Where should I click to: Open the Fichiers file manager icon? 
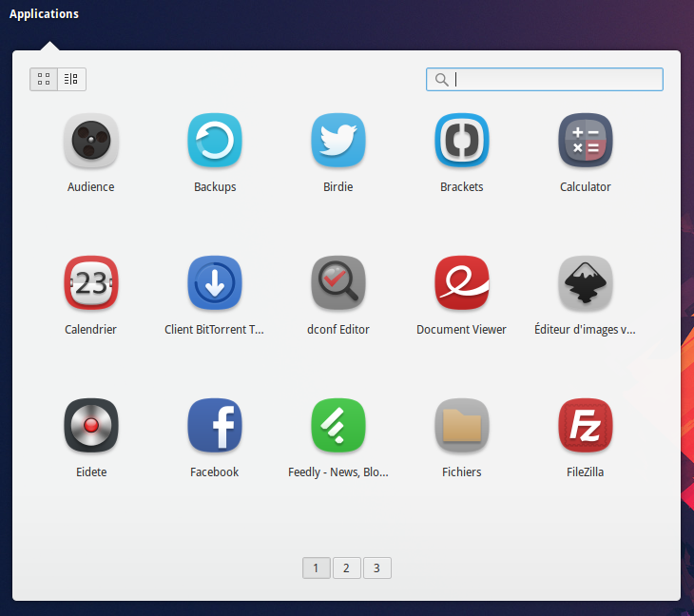[462, 425]
